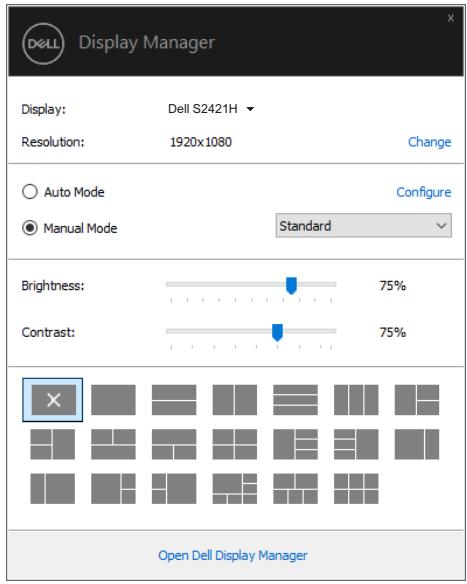Open the Standard preset mode combo box
The height and width of the screenshot is (584, 467).
363,225
